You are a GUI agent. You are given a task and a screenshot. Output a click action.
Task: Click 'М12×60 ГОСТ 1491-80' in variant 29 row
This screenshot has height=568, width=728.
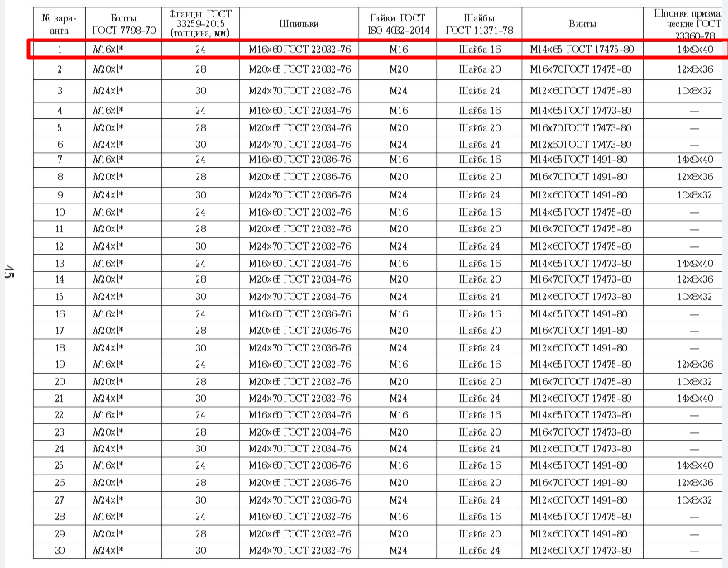[578, 533]
